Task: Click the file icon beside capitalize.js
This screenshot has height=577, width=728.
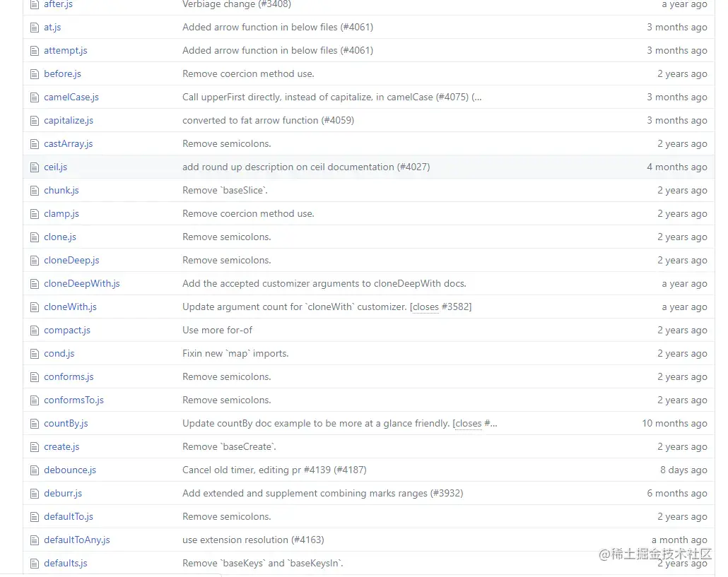Action: (x=35, y=121)
